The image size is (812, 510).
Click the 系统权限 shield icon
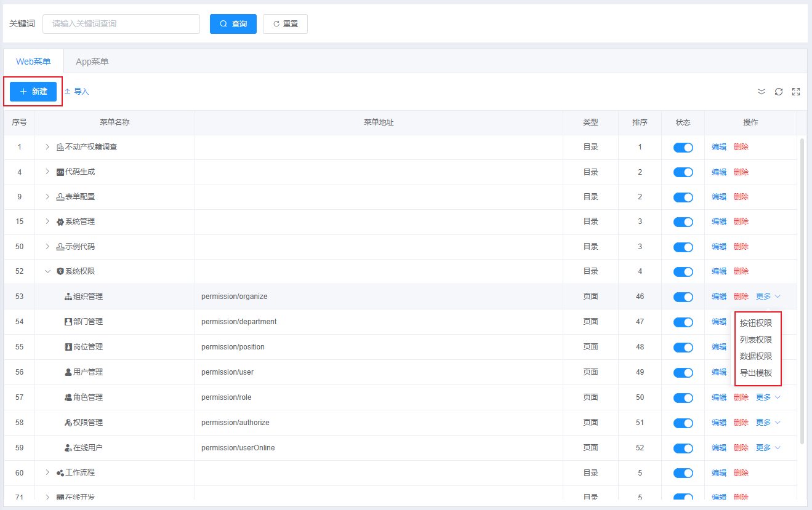tap(60, 271)
